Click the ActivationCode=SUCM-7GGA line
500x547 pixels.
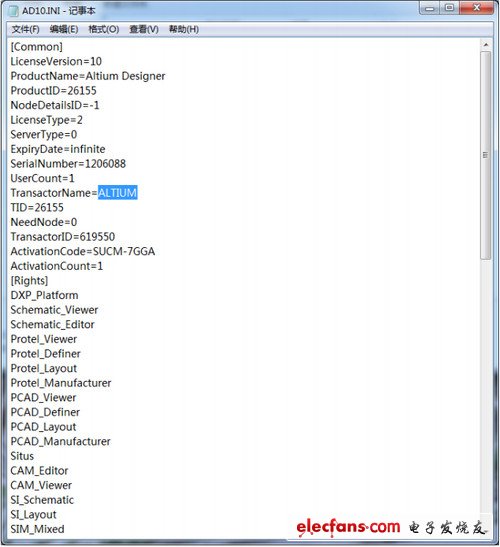83,252
